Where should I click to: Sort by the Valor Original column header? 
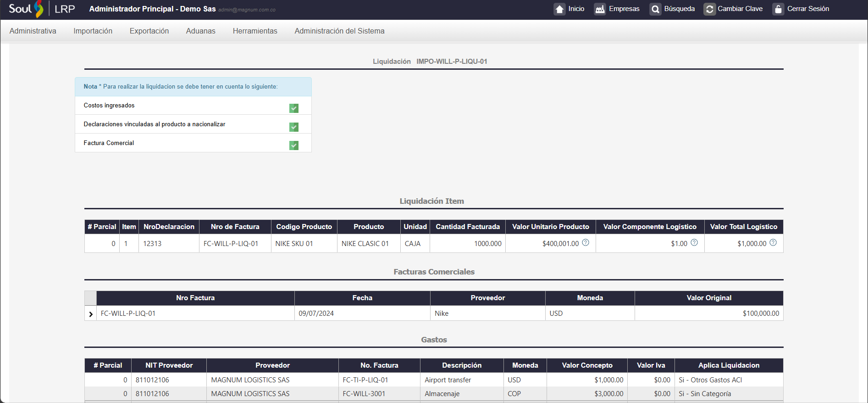[708, 298]
